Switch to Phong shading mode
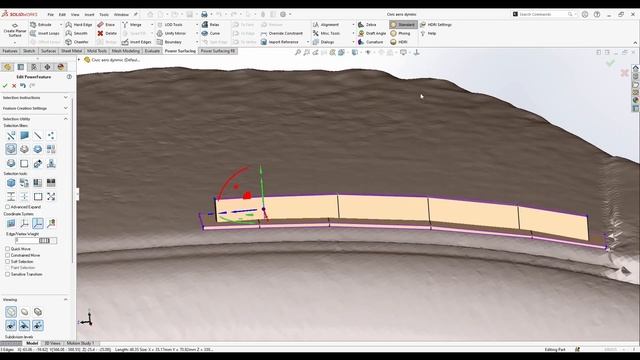Image resolution: width=640 pixels, height=360 pixels. pyautogui.click(x=400, y=33)
